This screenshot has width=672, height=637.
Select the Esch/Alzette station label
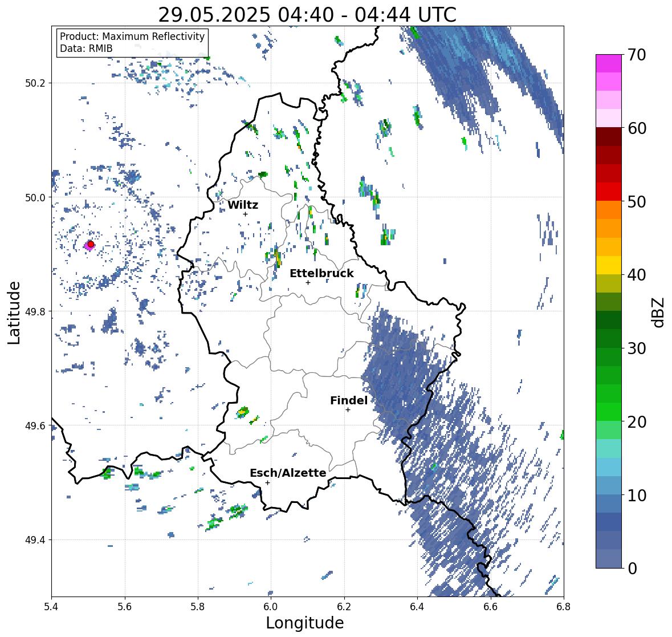click(288, 473)
